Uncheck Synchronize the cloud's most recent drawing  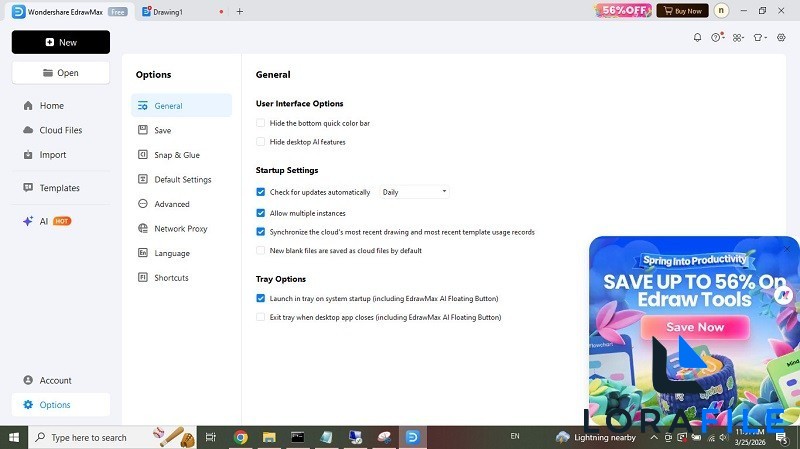tap(261, 232)
